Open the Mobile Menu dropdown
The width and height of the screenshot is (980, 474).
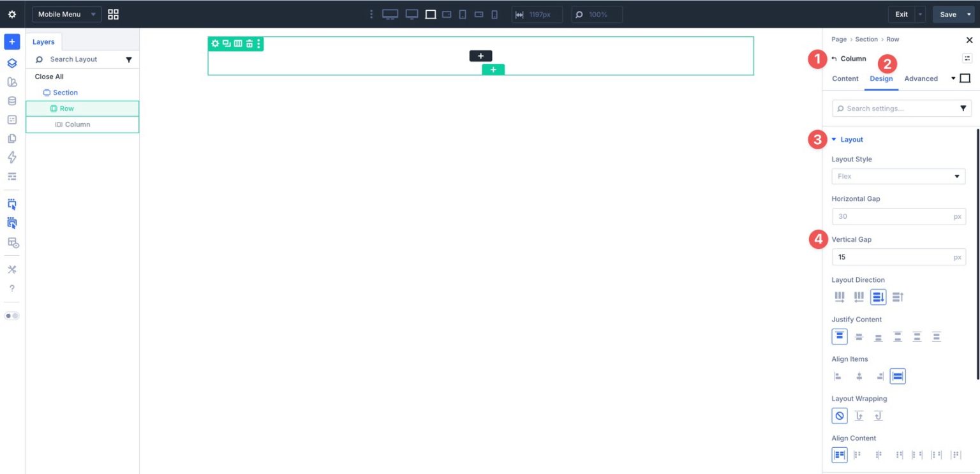[x=67, y=14]
